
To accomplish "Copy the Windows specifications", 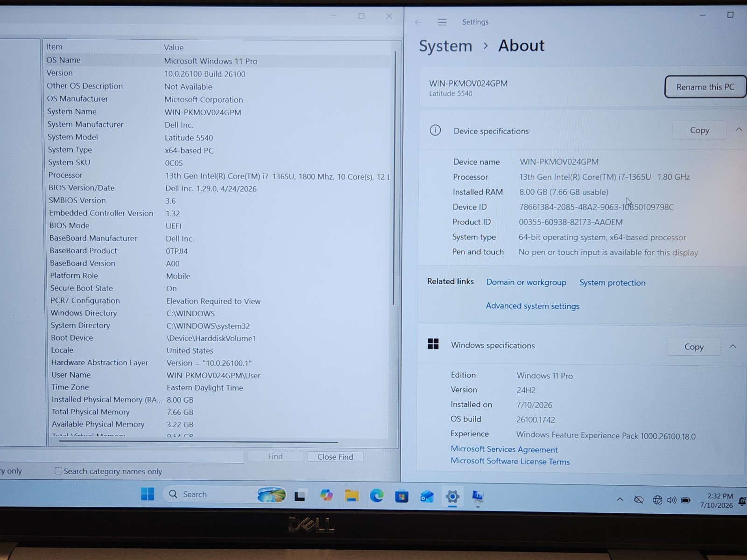I will (694, 347).
